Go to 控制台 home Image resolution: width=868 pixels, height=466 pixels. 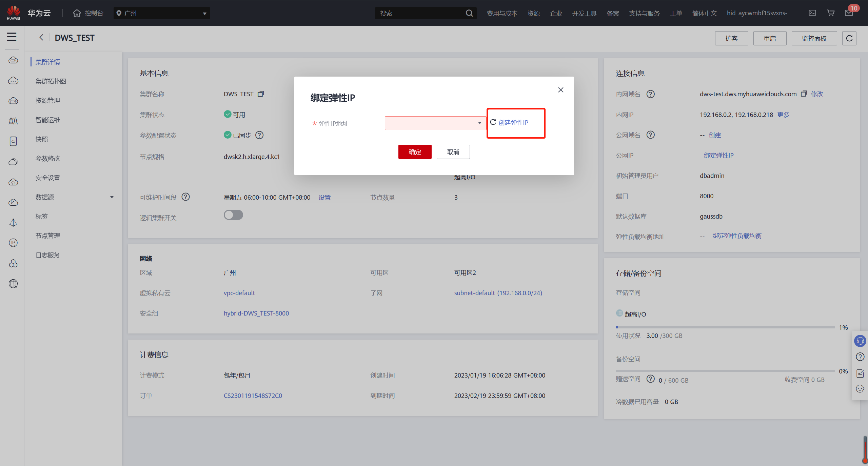coord(88,13)
